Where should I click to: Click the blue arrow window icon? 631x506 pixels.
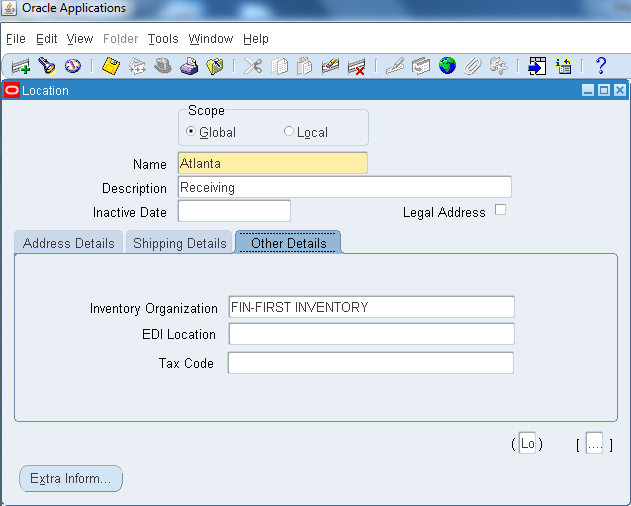coord(537,66)
